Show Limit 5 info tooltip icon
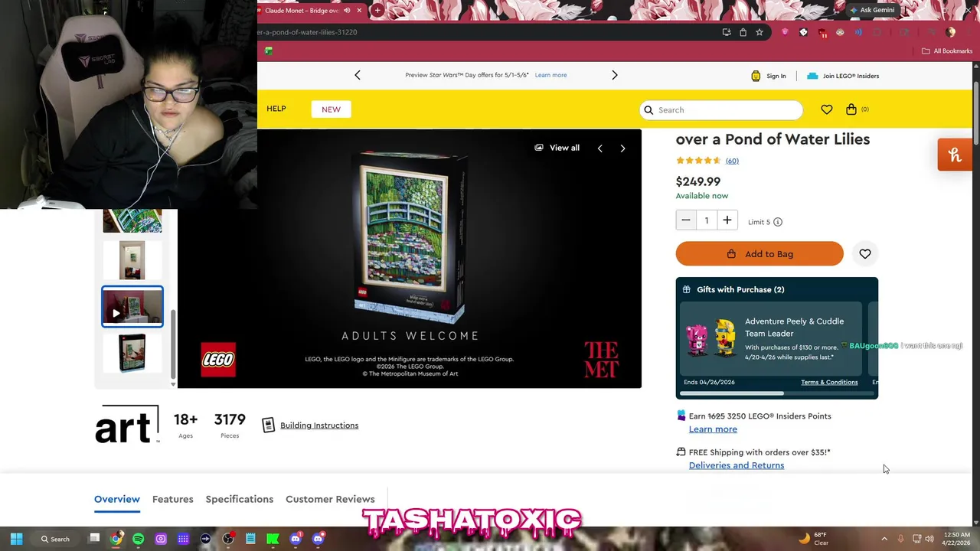The height and width of the screenshot is (551, 980). (778, 222)
